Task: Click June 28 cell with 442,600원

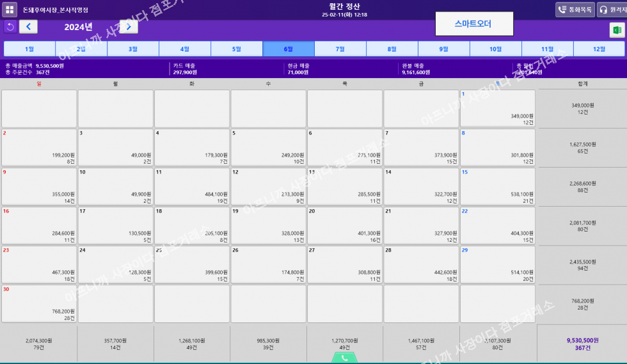Action: pos(421,264)
